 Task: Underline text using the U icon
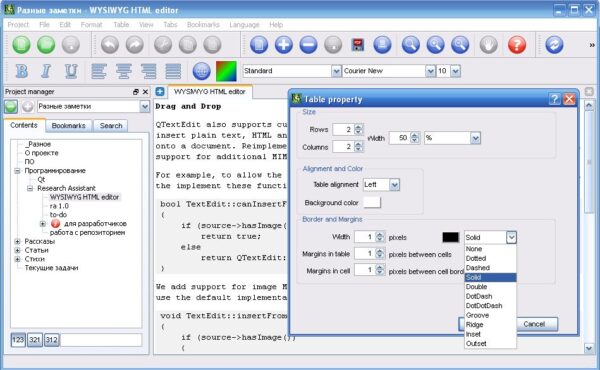click(71, 71)
